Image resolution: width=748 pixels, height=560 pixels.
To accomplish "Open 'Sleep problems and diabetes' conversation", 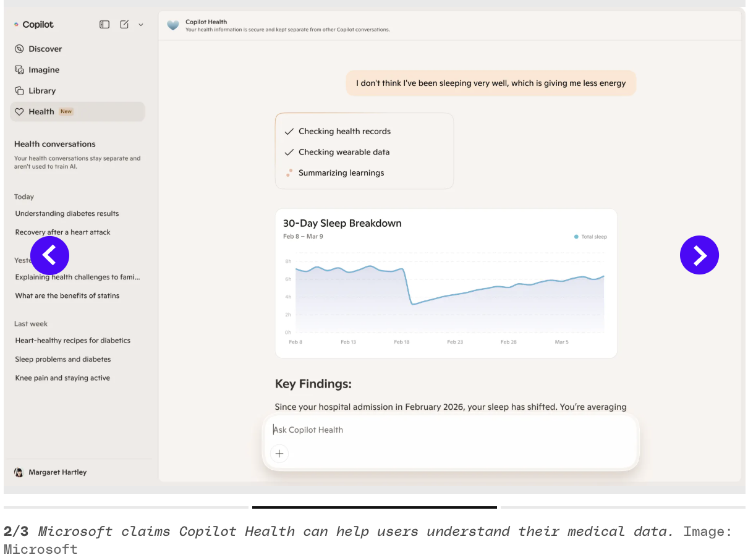I will (x=63, y=360).
